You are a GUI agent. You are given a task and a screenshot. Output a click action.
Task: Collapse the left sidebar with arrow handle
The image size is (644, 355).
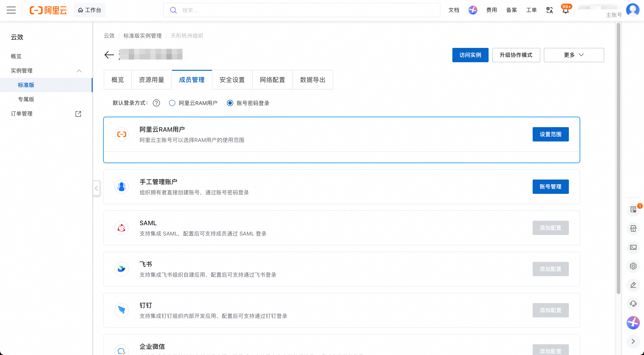96,188
